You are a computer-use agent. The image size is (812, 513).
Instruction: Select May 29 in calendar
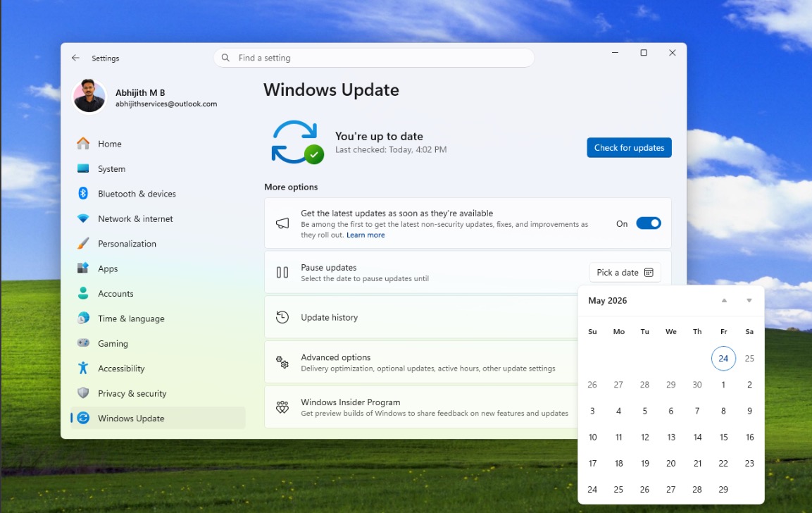pos(723,489)
